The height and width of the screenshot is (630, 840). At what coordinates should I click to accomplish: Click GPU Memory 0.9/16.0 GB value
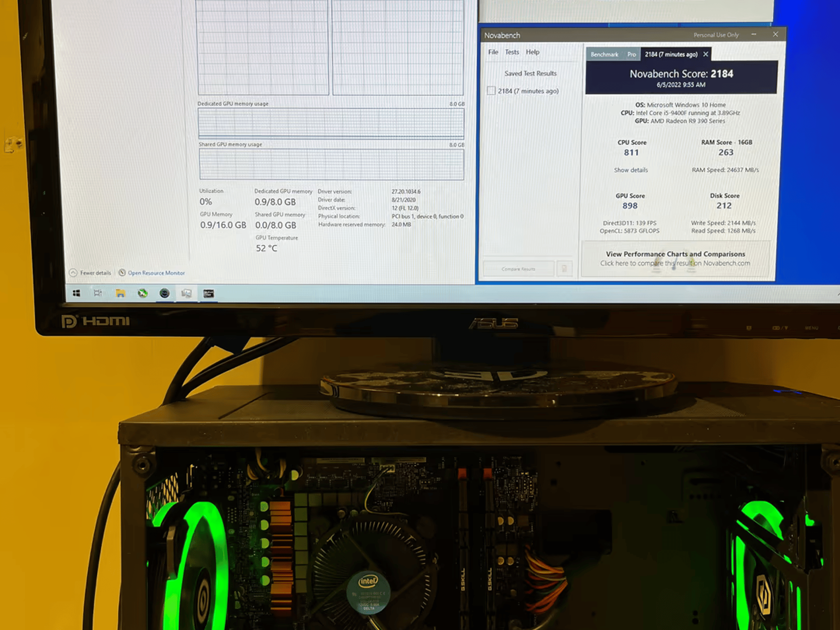point(223,225)
